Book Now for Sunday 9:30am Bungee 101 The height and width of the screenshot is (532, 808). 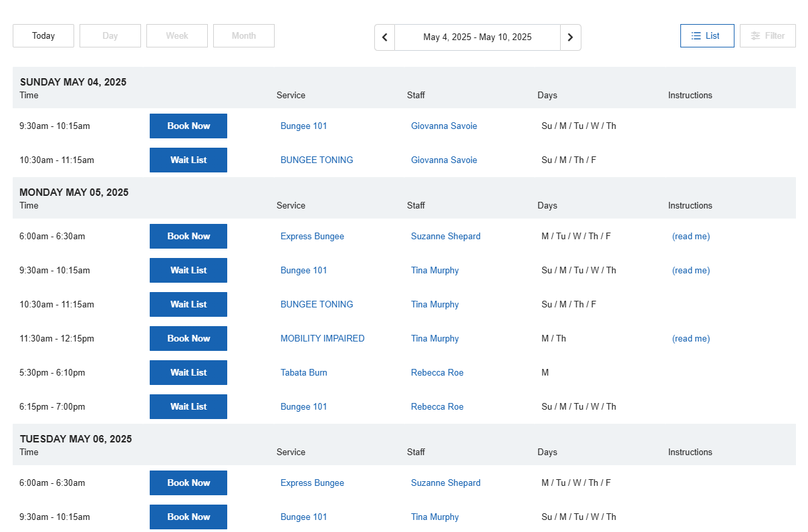(x=188, y=126)
